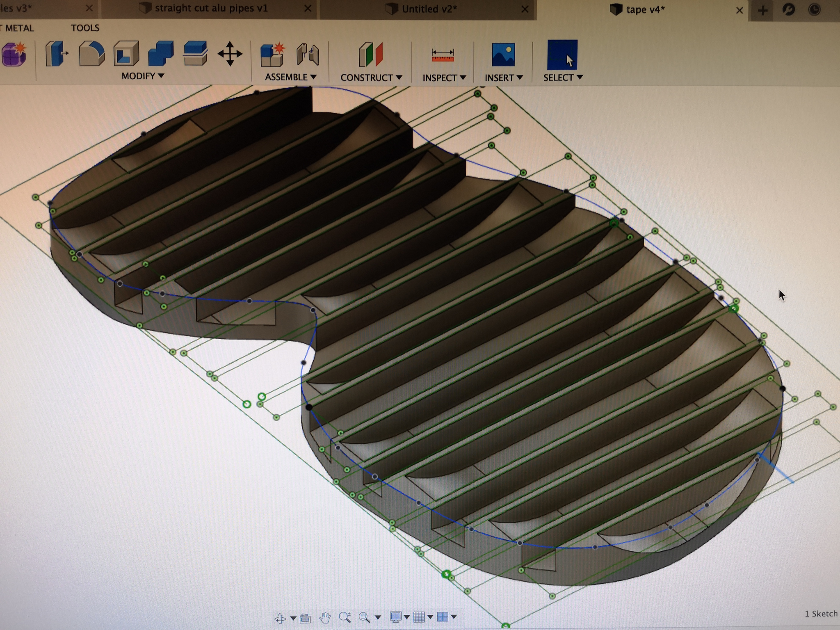The height and width of the screenshot is (630, 840).
Task: Switch to straight cut alu pipes tab
Action: point(211,8)
